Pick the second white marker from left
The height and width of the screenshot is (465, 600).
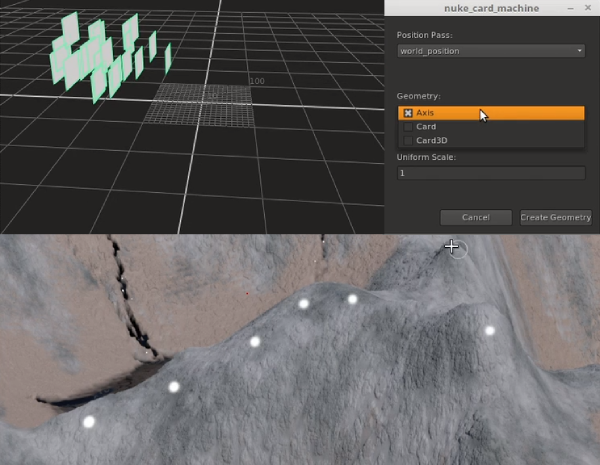point(174,387)
